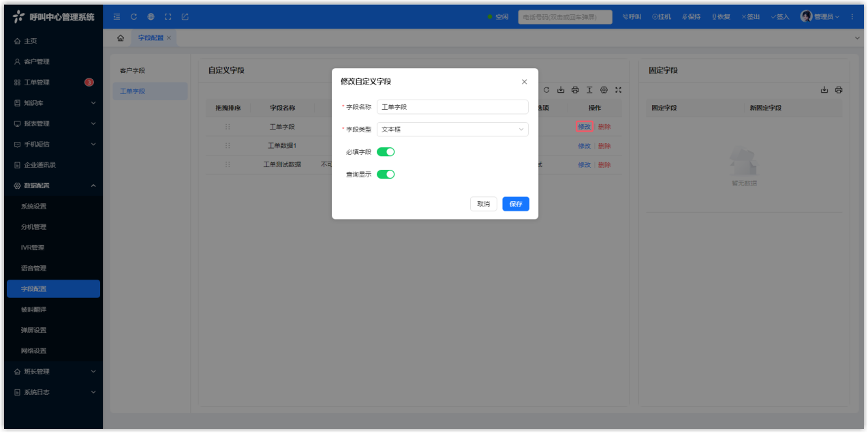Click the refresh icon in the top bar

[x=134, y=16]
